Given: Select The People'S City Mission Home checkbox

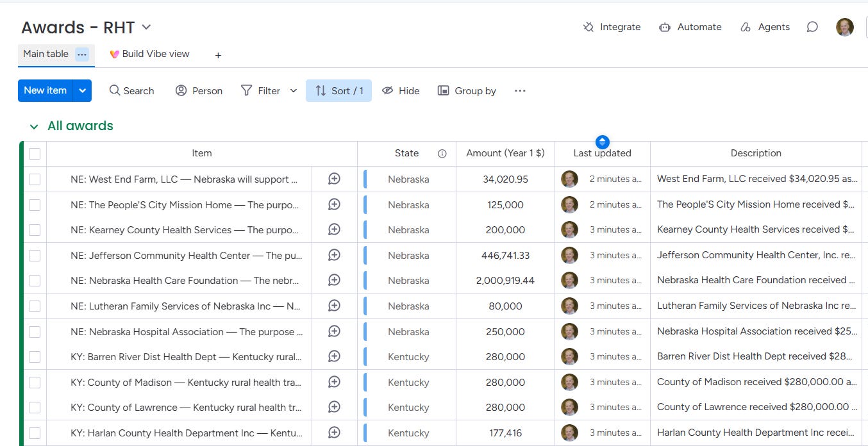Looking at the screenshot, I should (x=35, y=204).
